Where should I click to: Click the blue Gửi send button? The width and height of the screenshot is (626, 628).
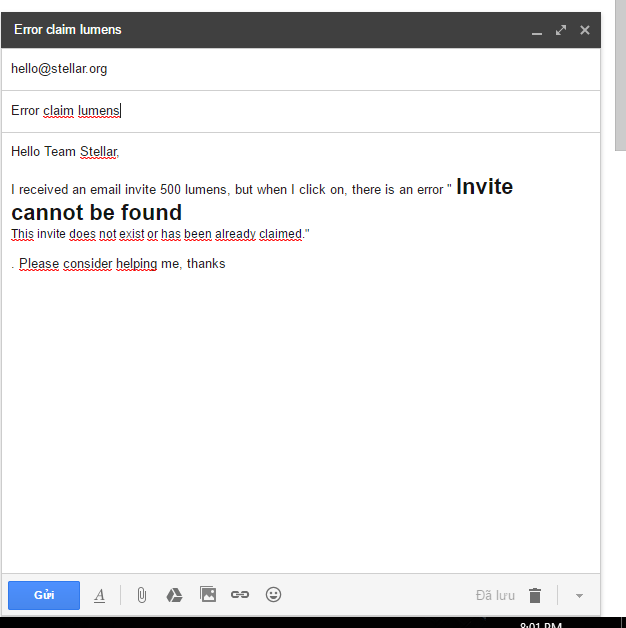click(x=44, y=595)
